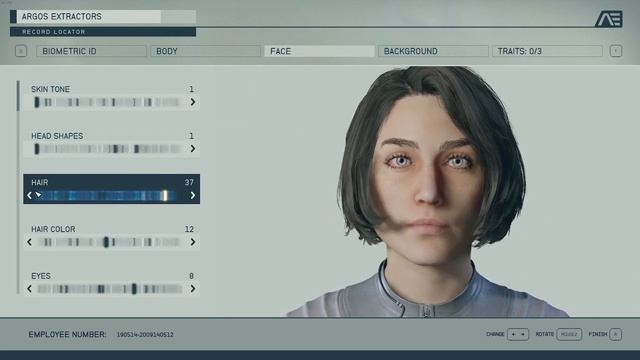Click the Record Locator label

point(53,32)
